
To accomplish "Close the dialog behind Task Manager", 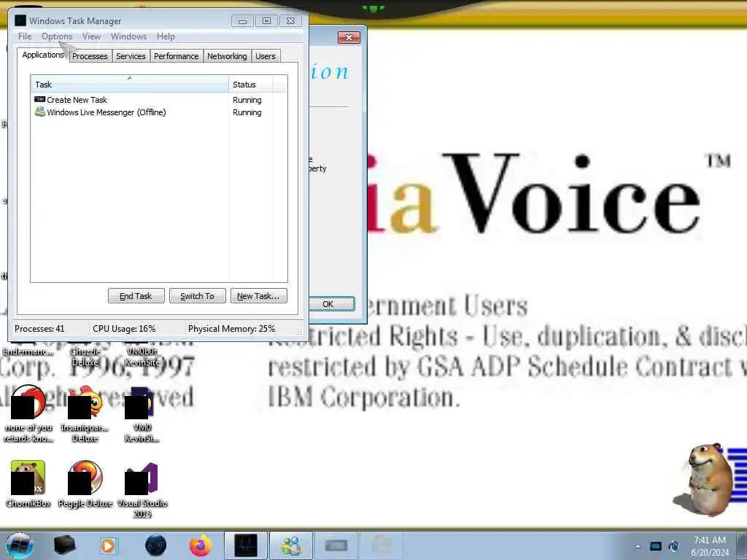I will [349, 37].
